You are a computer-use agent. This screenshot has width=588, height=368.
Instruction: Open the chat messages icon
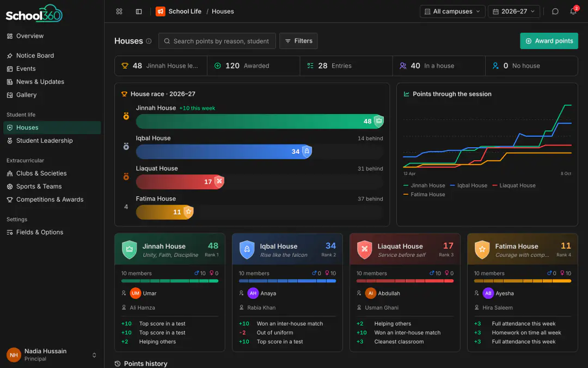555,11
